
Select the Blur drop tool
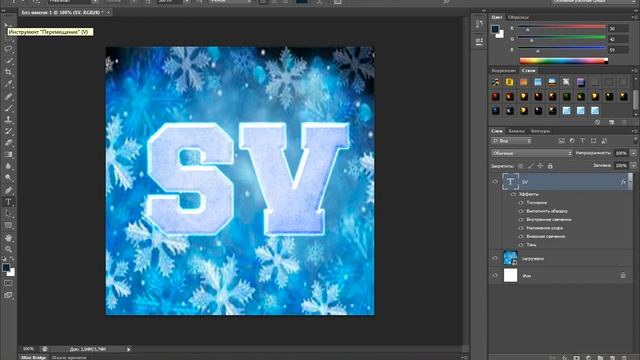(8, 167)
